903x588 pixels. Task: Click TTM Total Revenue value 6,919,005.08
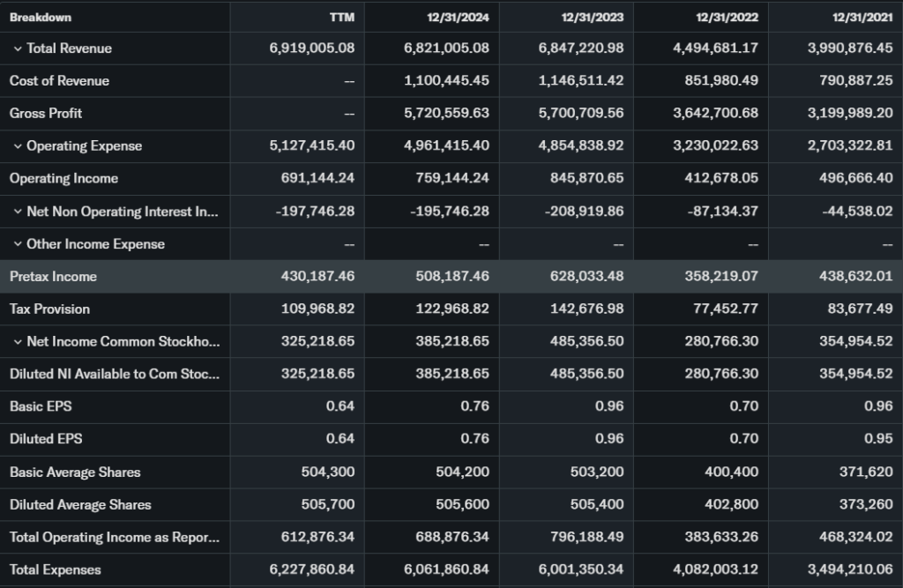pyautogui.click(x=312, y=48)
